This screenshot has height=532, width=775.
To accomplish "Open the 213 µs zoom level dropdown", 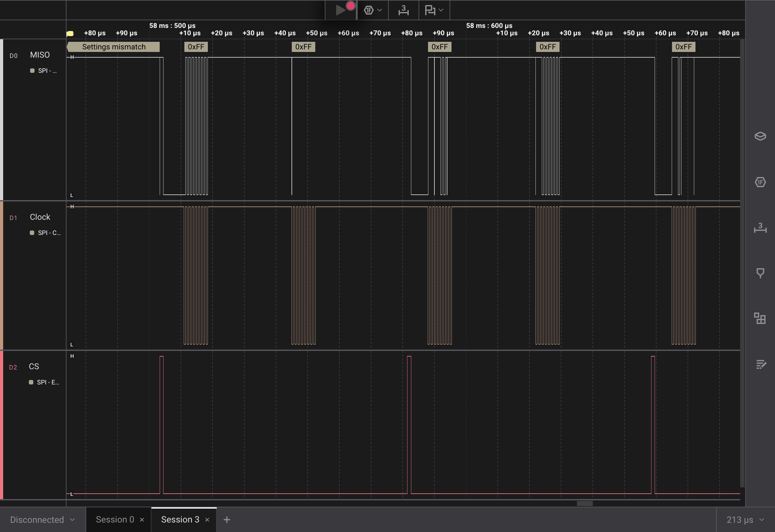I will click(745, 520).
